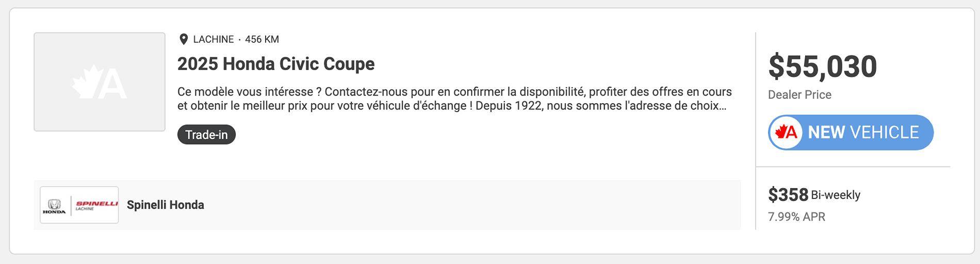Image resolution: width=980 pixels, height=264 pixels.
Task: Select the Trade-in badge
Action: tap(206, 134)
